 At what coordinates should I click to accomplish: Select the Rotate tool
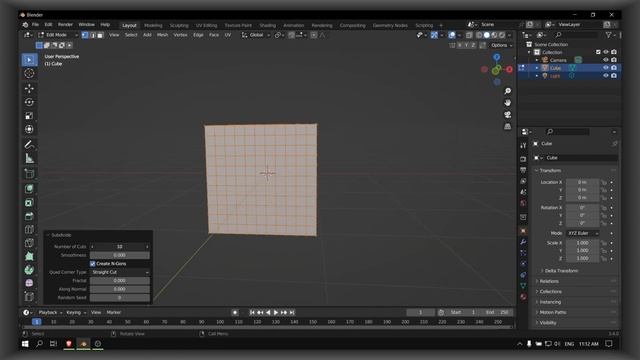(29, 102)
